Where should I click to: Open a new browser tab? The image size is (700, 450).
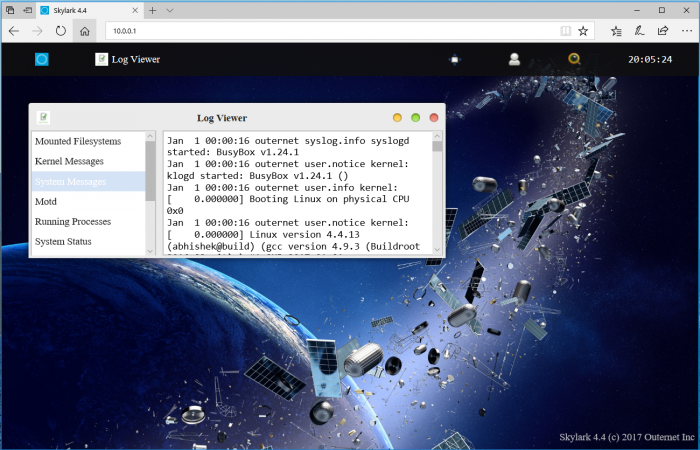pos(152,10)
